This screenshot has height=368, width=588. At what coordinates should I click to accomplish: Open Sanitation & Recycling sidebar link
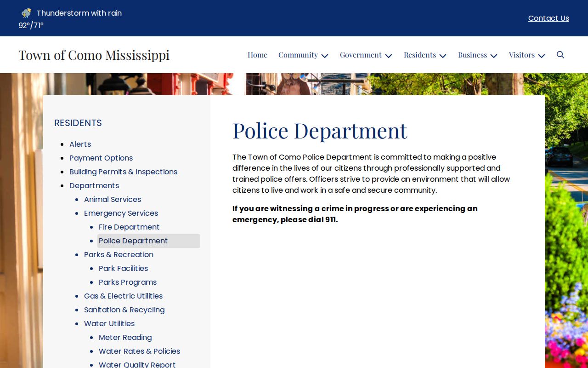point(124,310)
